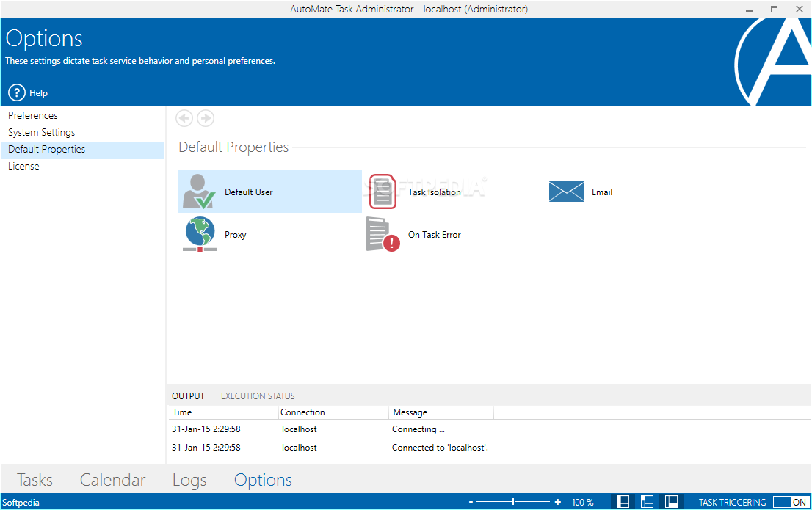Minimize the AutoMate Task Administrator window
This screenshot has width=812, height=510.
tap(749, 10)
